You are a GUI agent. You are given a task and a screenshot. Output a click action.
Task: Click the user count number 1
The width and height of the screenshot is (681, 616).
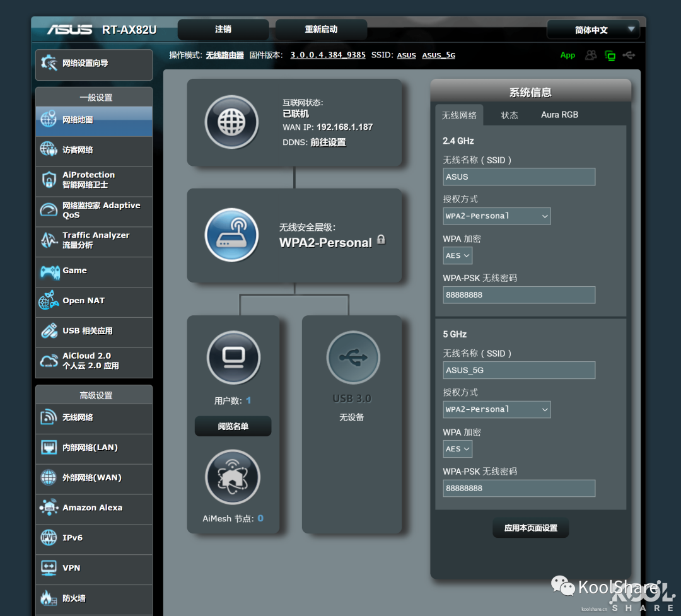(248, 400)
